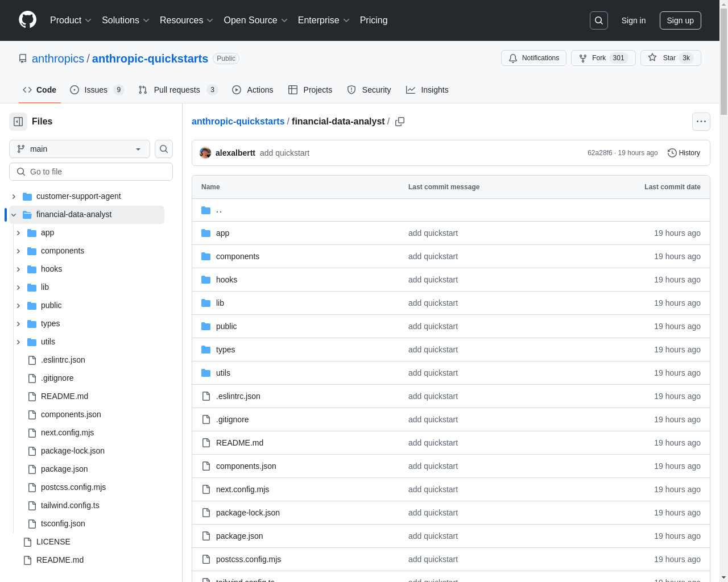This screenshot has height=582, width=728.
Task: Click file icon of LICENSE in sidebar
Action: tap(27, 542)
